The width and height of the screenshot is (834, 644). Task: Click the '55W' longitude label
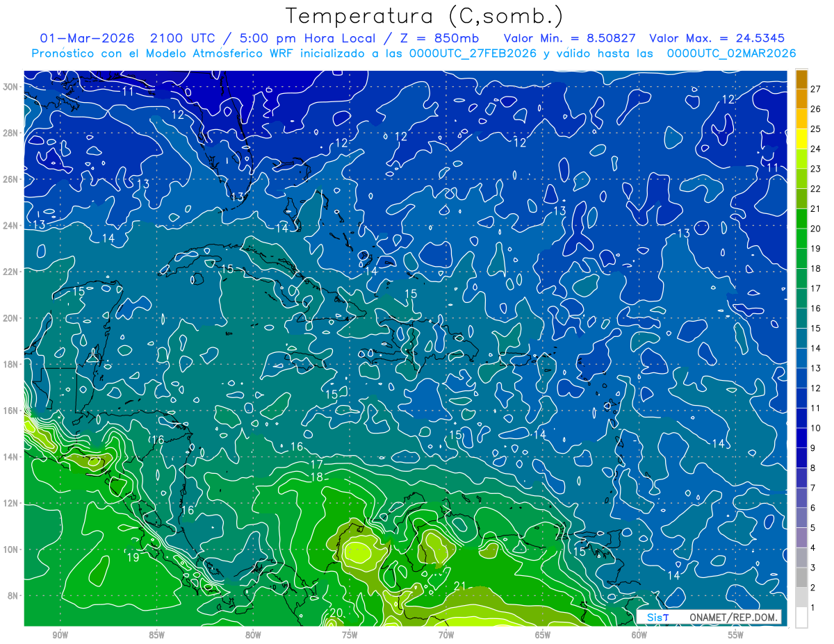point(736,635)
